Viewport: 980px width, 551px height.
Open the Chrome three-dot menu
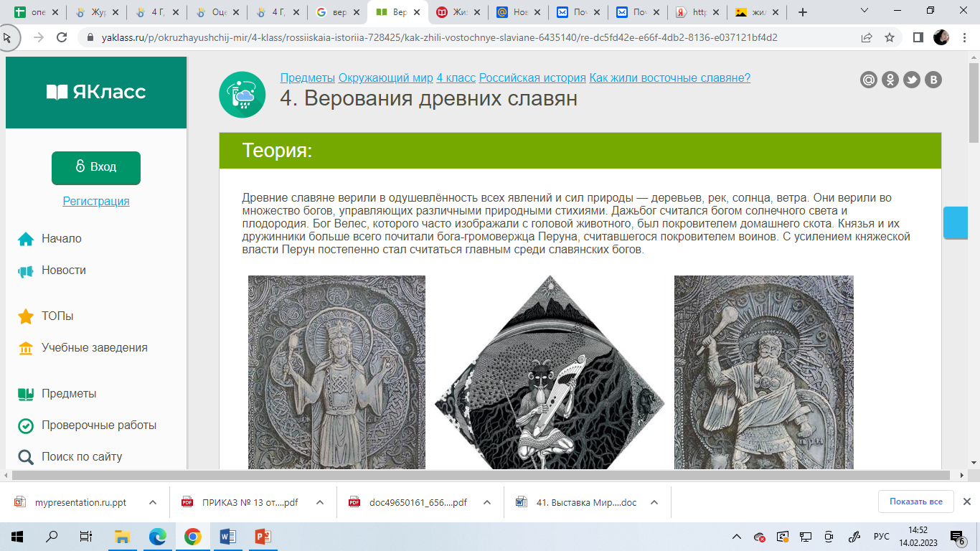click(x=965, y=37)
